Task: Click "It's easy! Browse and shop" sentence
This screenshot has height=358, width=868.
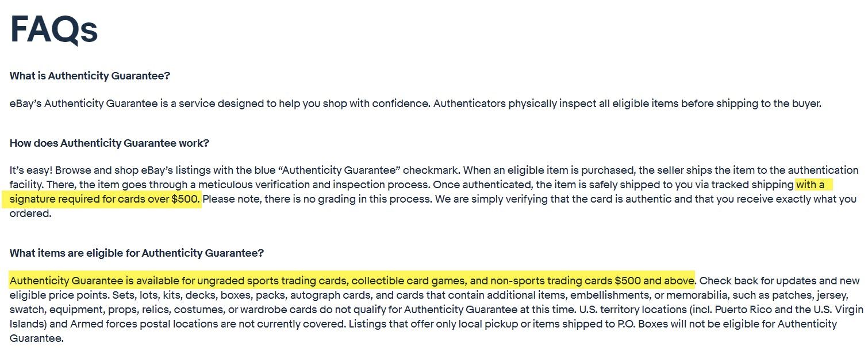Action: 235,170
